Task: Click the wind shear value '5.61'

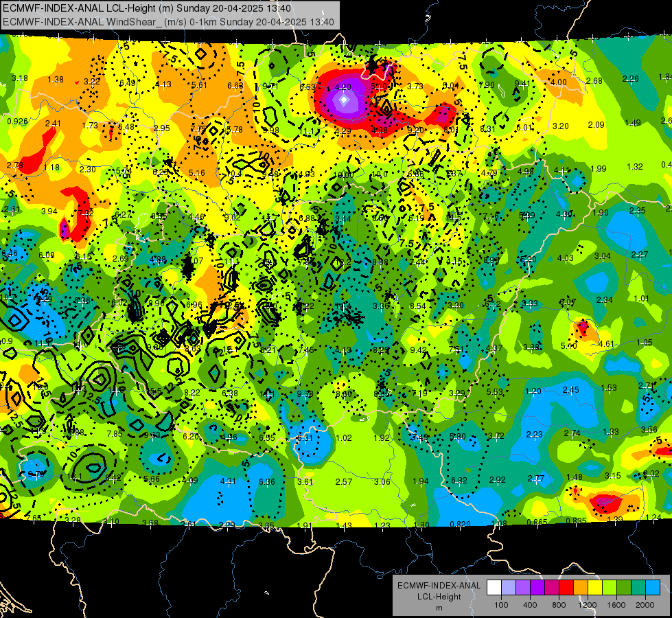Action: point(199,85)
